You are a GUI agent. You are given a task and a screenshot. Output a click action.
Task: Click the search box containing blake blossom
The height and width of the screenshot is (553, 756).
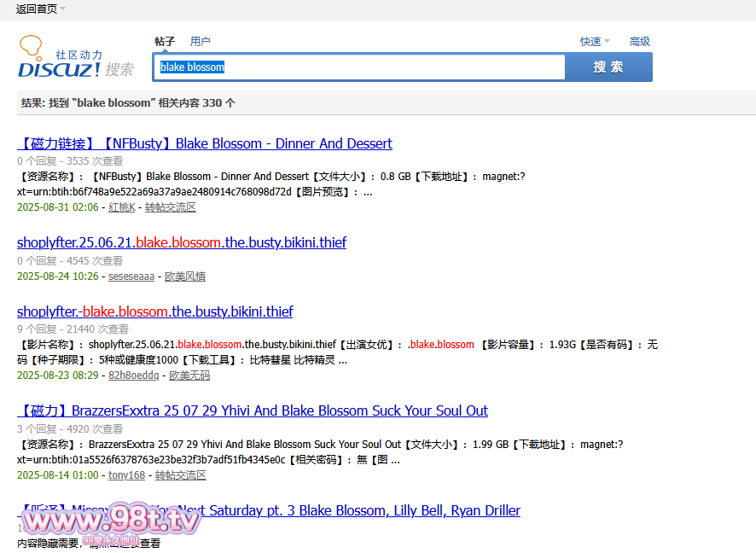(x=359, y=67)
